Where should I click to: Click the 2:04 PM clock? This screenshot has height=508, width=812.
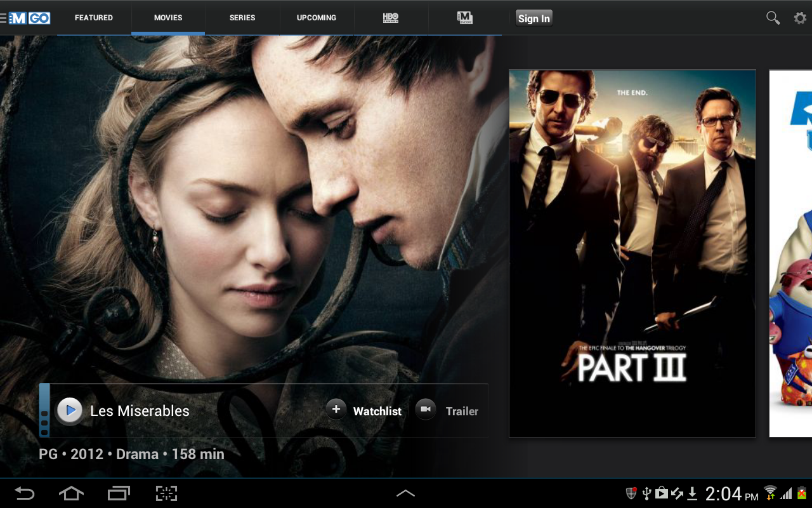[x=732, y=493]
